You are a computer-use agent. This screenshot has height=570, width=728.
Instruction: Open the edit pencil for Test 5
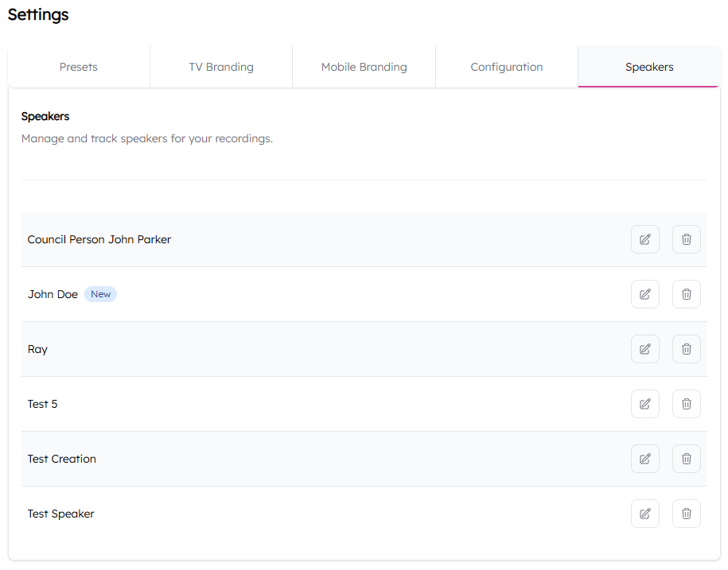pos(645,404)
